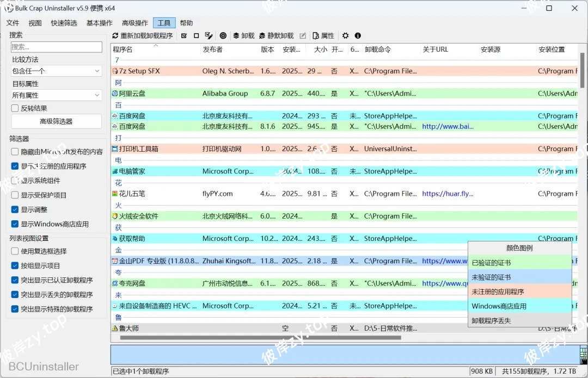The height and width of the screenshot is (378, 588).
Task: Click the invert selection checkbox icon
Action: [x=209, y=35]
